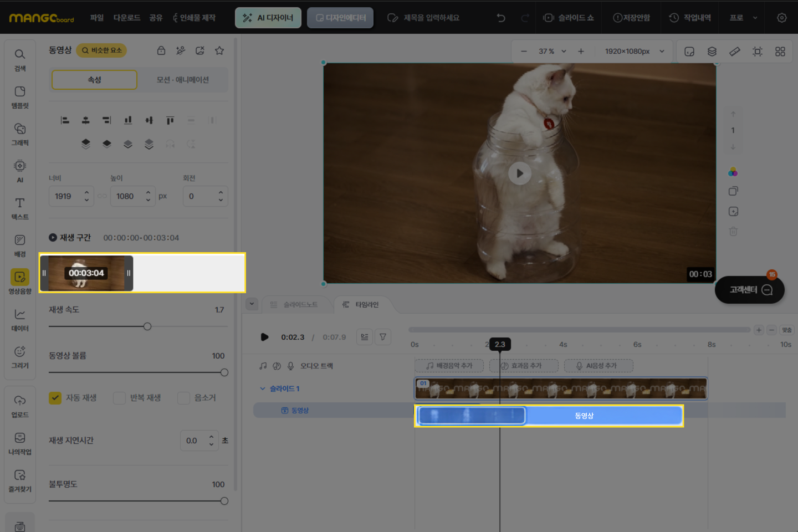
Task: Enable the 반복 재생 checkbox
Action: [x=119, y=398]
